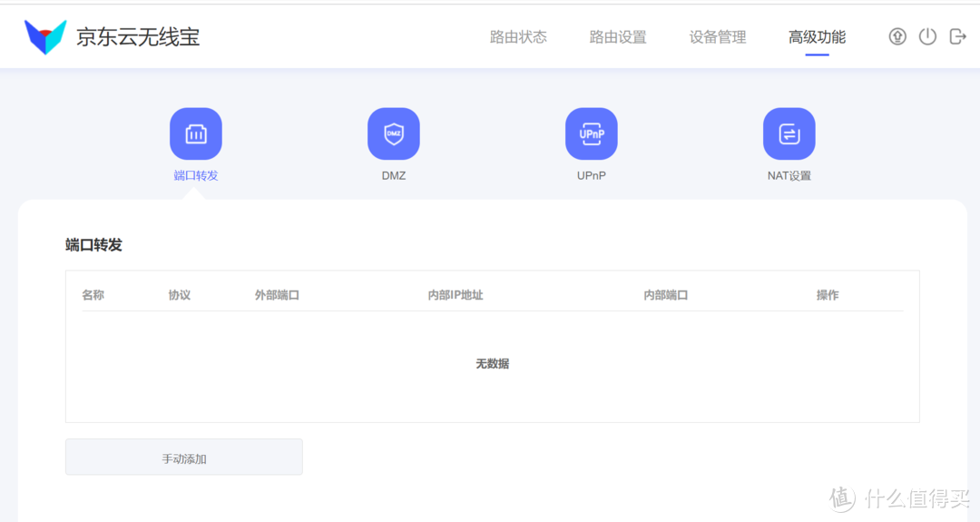Click the 端口转发 label under icon
The width and height of the screenshot is (980, 522).
[196, 176]
